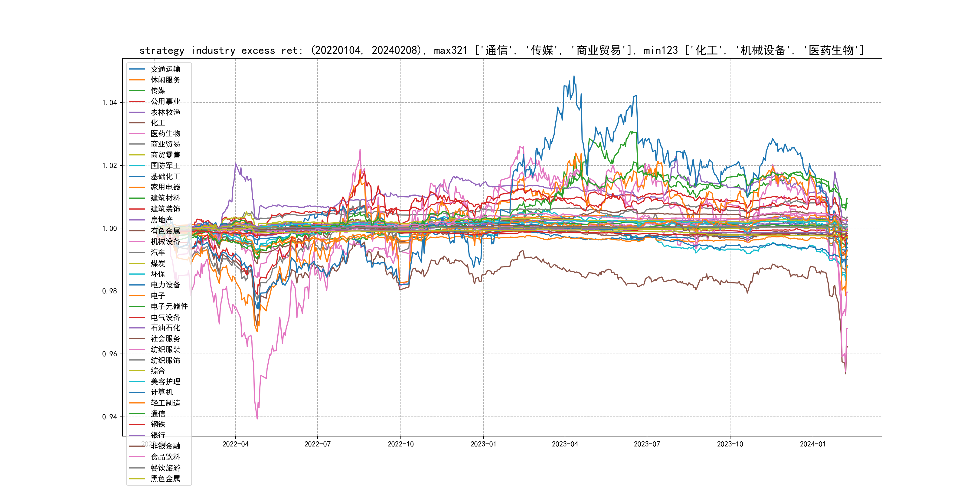
Task: Click the 2023-04 x-axis date label
Action: (565, 444)
